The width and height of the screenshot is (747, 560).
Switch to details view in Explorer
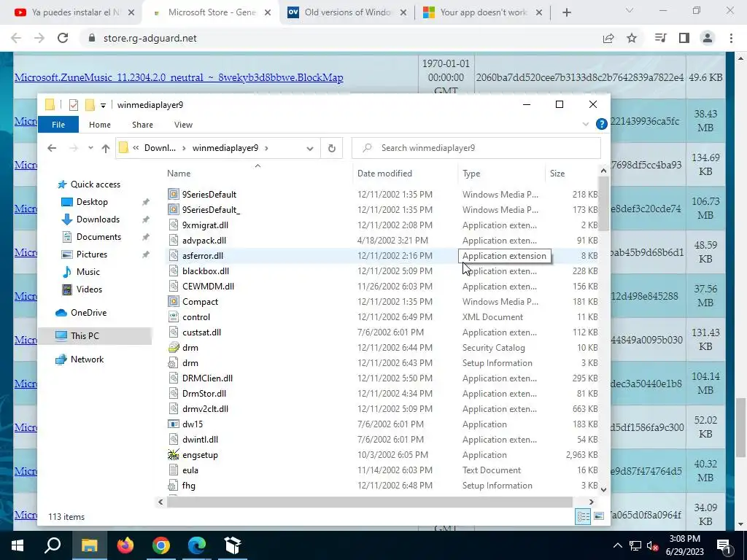tap(583, 516)
